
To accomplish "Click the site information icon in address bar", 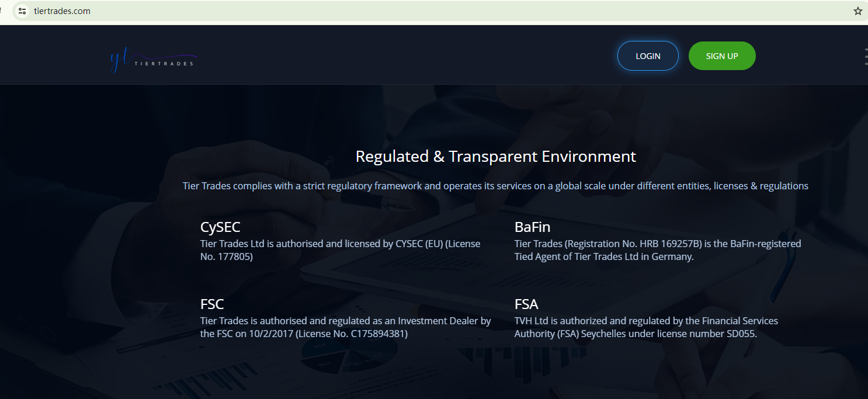I will pos(22,11).
